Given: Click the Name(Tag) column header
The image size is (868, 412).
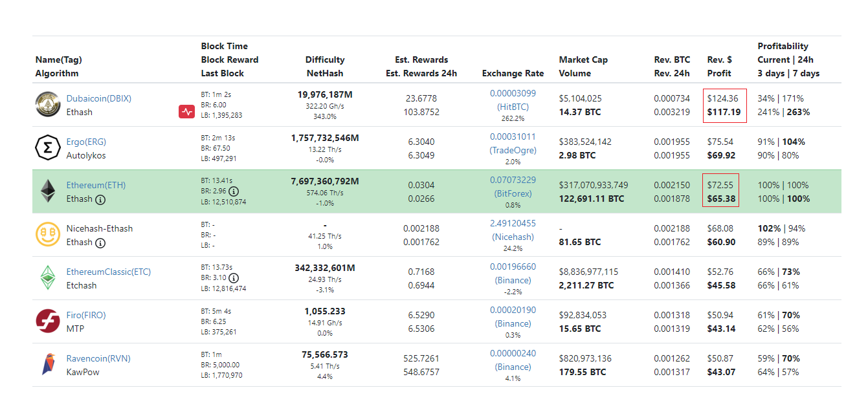Looking at the screenshot, I should [58, 60].
